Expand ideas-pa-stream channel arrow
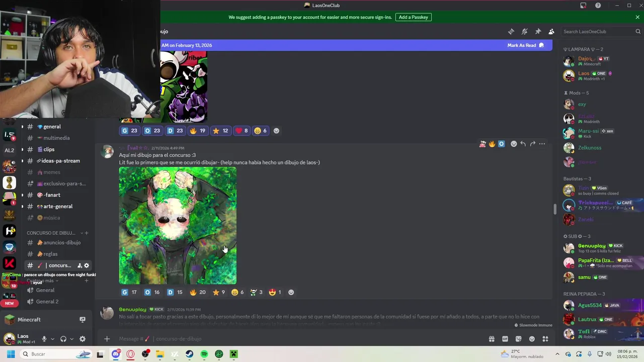644x362 pixels. click(22, 161)
